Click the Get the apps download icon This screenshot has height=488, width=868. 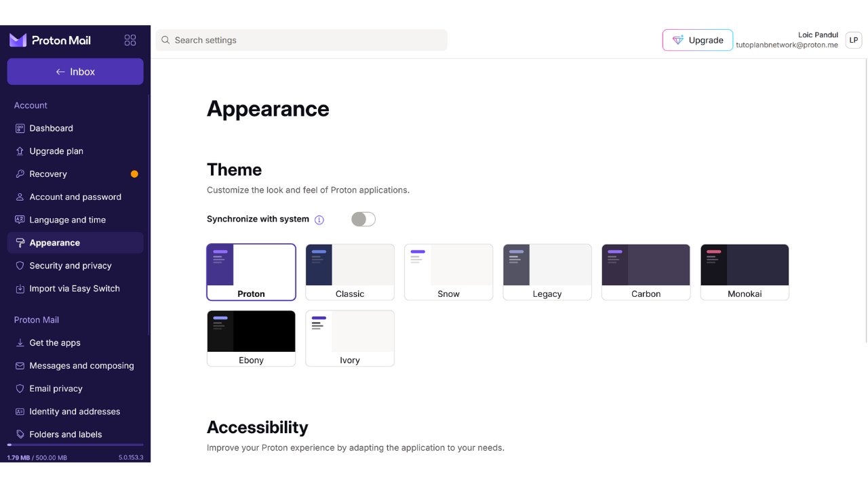click(20, 343)
